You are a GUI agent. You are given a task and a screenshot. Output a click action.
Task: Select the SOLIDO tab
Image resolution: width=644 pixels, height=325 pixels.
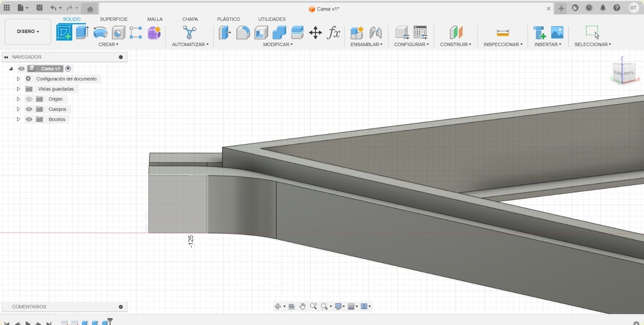click(71, 19)
